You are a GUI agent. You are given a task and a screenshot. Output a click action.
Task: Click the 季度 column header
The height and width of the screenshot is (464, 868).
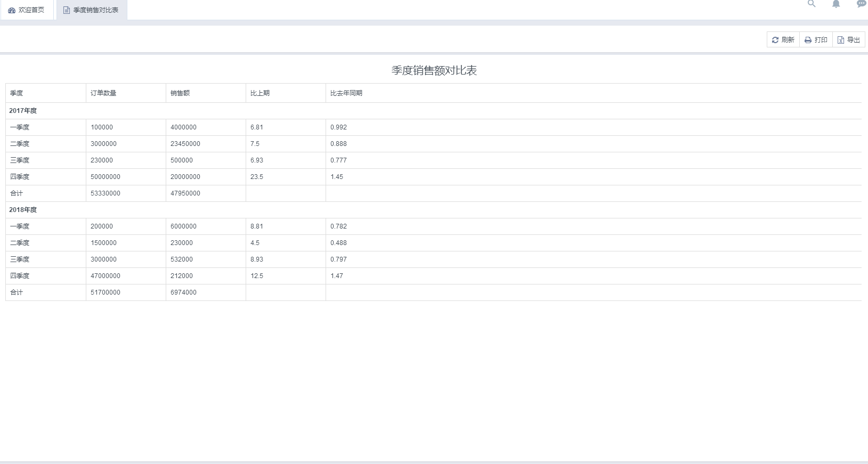coord(17,93)
